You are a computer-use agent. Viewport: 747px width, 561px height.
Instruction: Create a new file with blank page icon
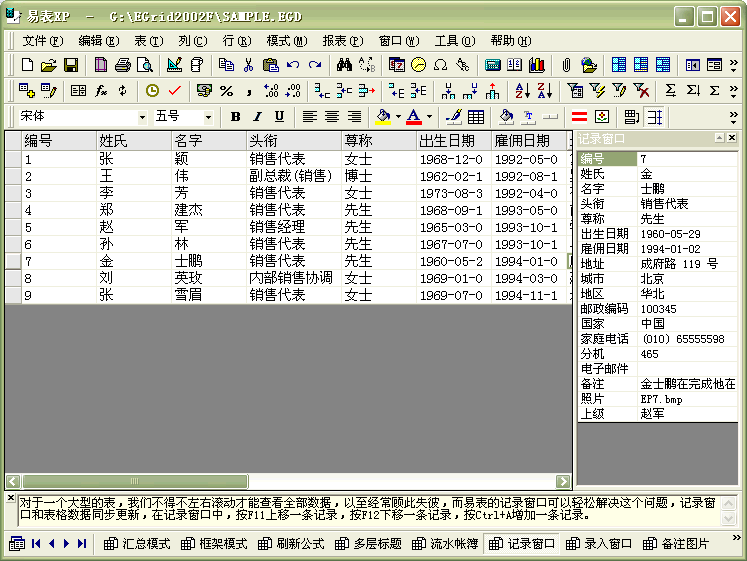coord(27,65)
